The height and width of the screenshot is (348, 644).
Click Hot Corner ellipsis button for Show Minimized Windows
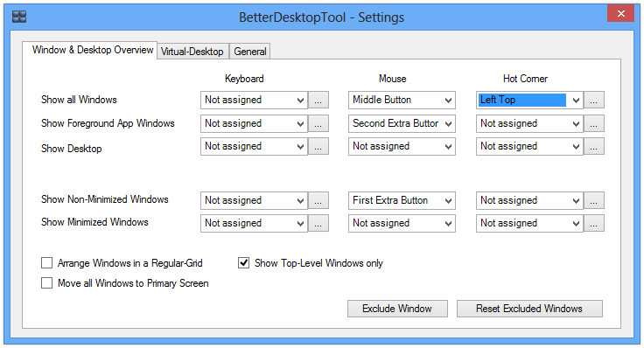[594, 223]
